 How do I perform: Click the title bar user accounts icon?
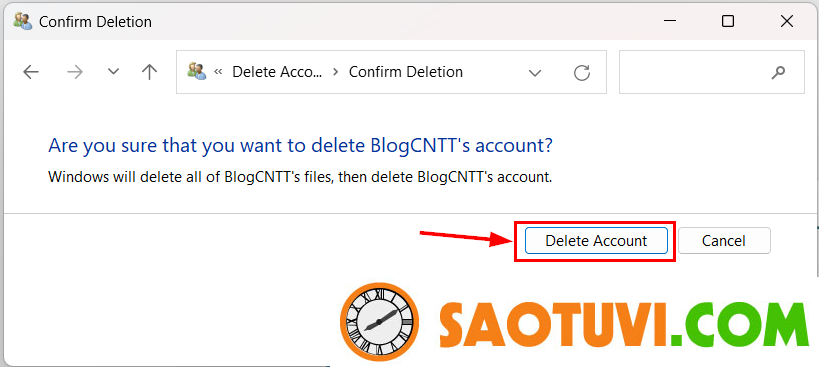pos(23,21)
